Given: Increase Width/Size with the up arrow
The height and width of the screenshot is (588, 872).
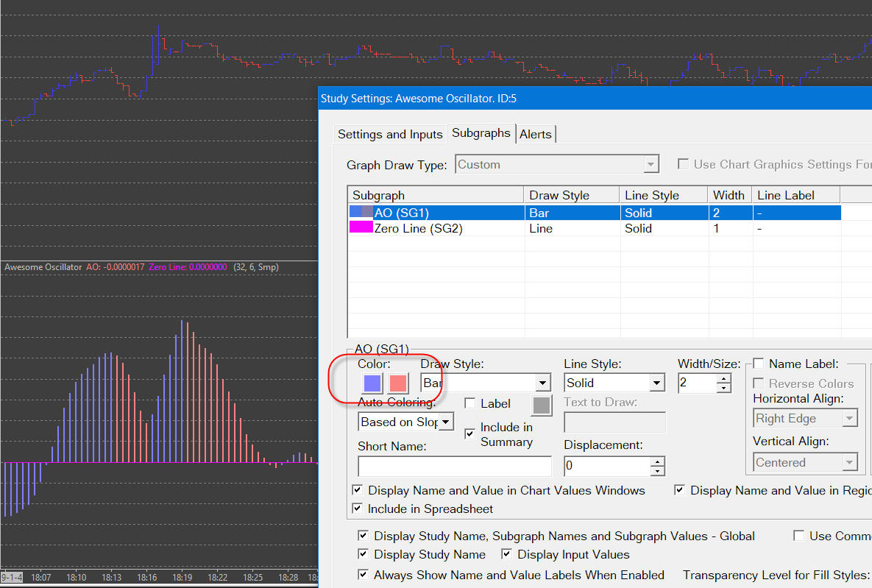Looking at the screenshot, I should tap(724, 378).
